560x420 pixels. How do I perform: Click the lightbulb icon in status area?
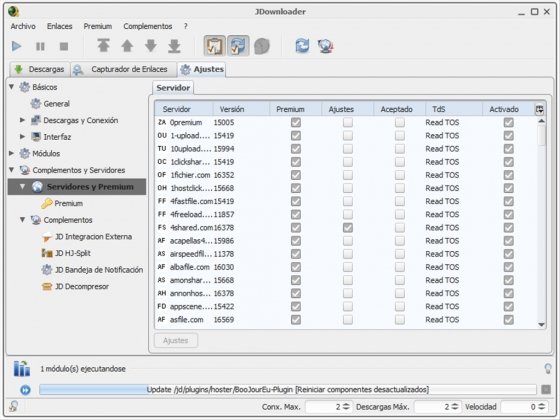[x=548, y=369]
